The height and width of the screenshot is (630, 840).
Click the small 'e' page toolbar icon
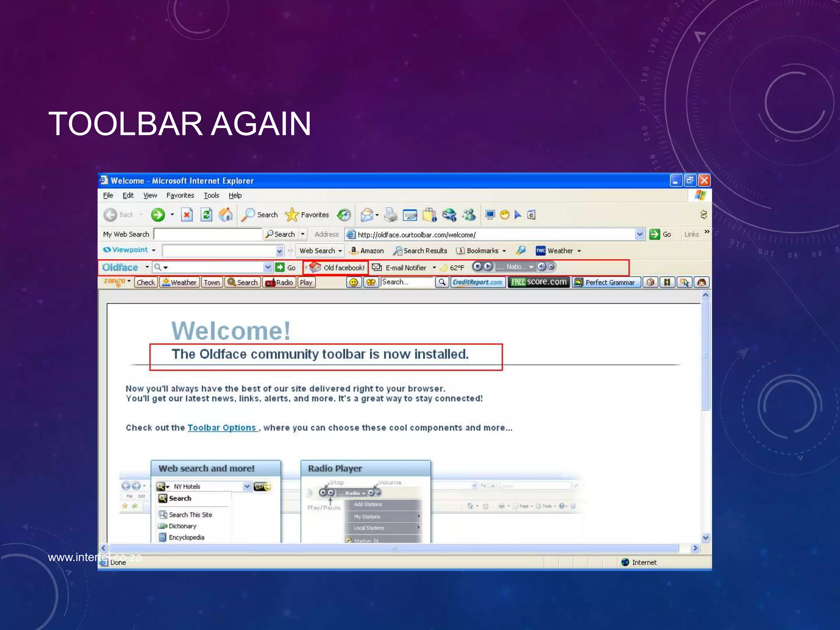tap(531, 215)
